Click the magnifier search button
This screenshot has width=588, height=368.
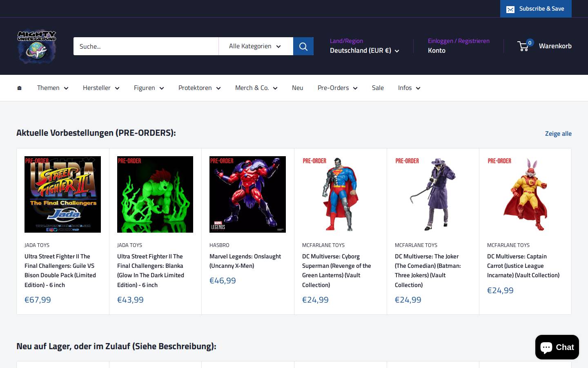pyautogui.click(x=303, y=46)
